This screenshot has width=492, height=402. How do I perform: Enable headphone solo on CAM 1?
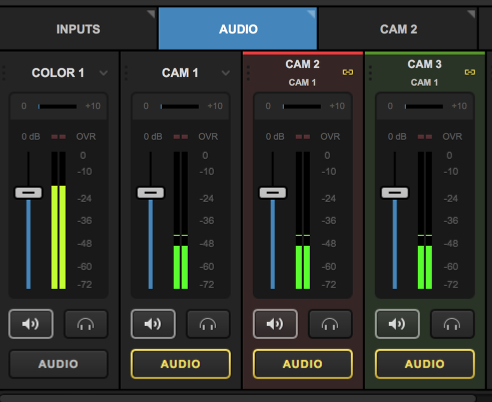point(208,324)
